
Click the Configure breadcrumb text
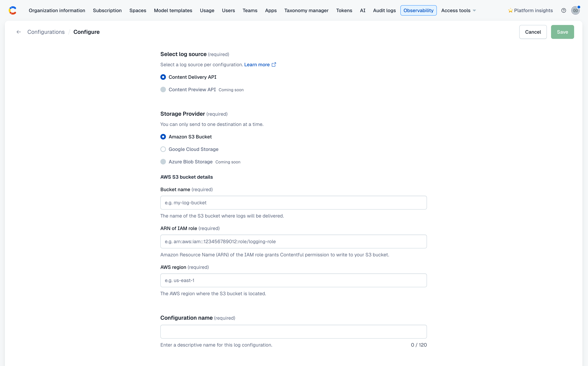pos(86,32)
